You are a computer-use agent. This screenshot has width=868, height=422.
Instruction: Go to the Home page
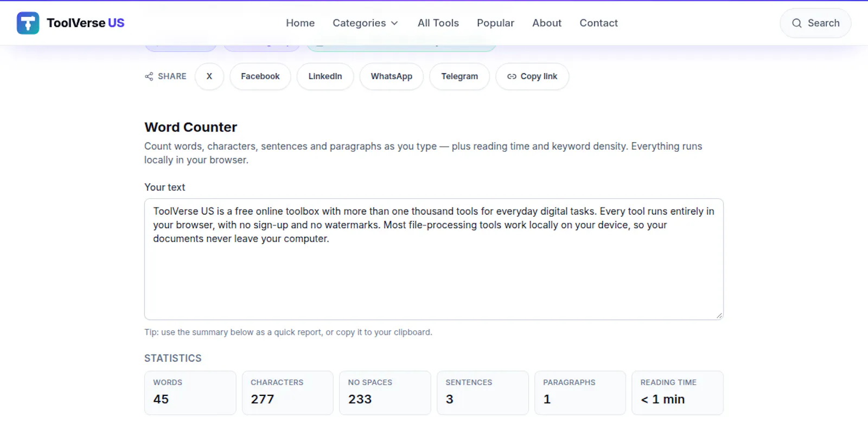point(300,23)
